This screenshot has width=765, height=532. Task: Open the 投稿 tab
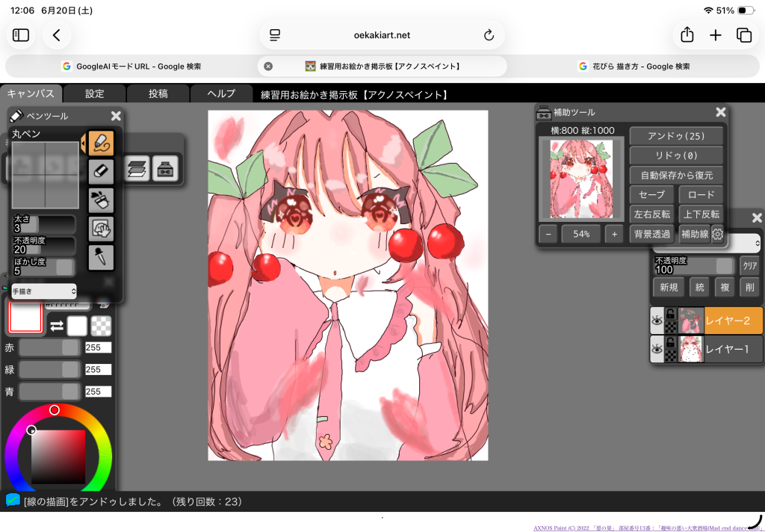click(158, 93)
